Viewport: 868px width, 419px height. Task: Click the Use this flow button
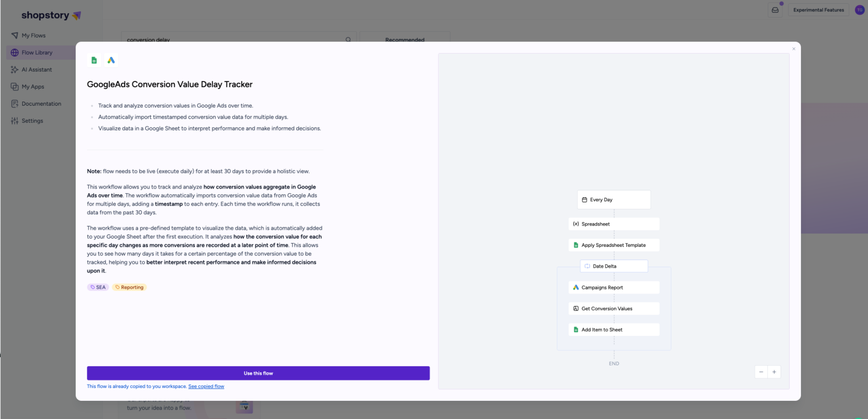click(258, 373)
